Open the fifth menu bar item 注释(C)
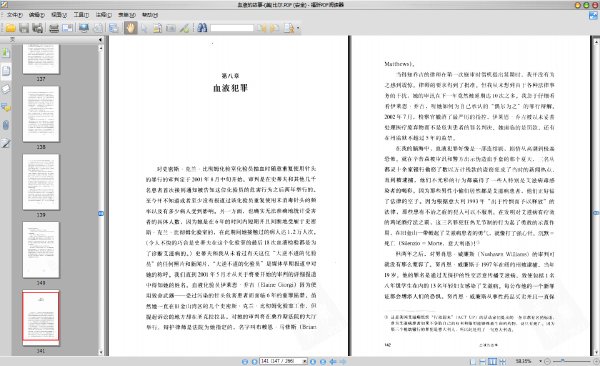The width and height of the screenshot is (600, 366). (104, 15)
